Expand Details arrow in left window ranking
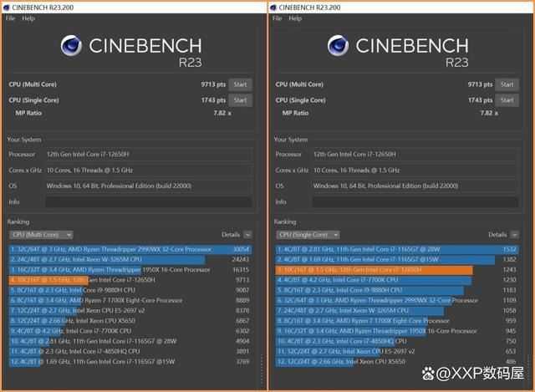Screen dimensions: 535x392 (248, 236)
